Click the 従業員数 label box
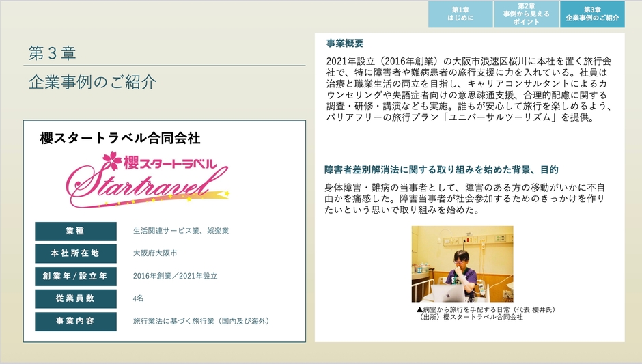 (76, 299)
